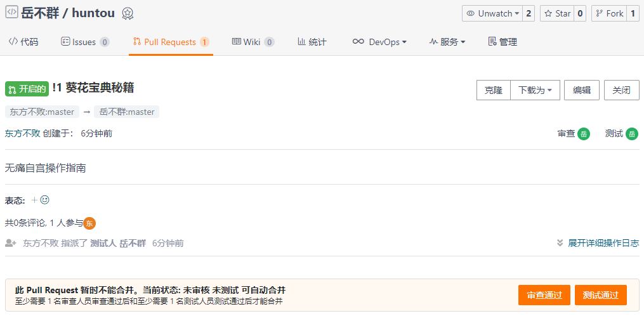Expand detailed operation log (展开详细操作日志)
This screenshot has width=644, height=316.
(598, 243)
